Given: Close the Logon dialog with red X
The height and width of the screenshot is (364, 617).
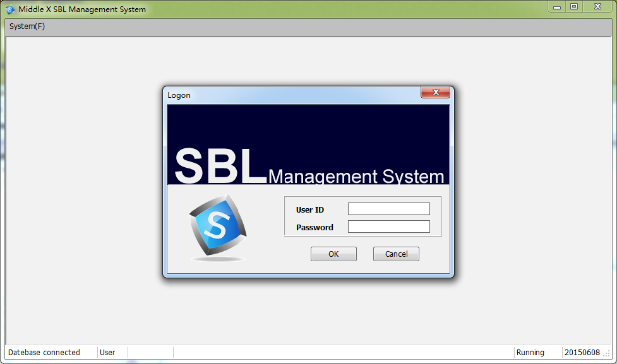Looking at the screenshot, I should [x=435, y=92].
